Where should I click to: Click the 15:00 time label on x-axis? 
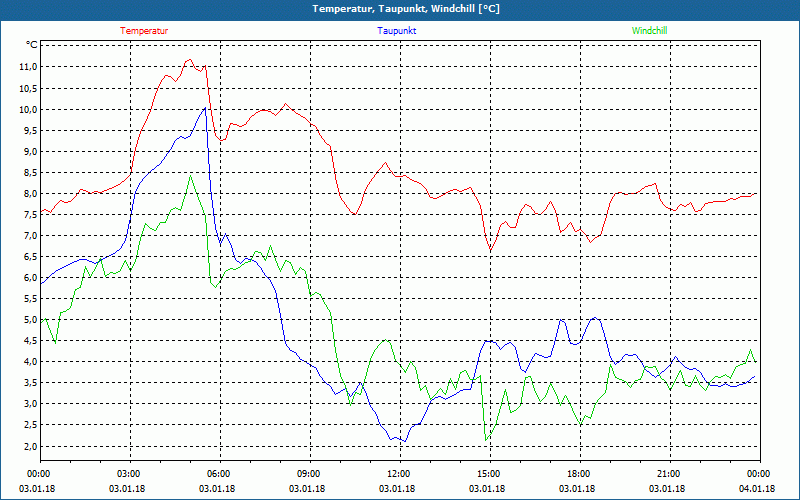pyautogui.click(x=490, y=474)
